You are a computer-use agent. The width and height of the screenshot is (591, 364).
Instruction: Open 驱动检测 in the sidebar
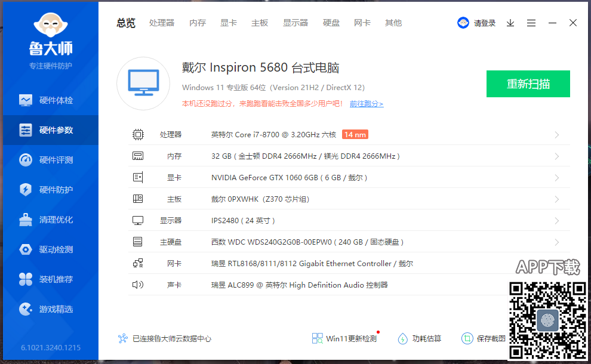pyautogui.click(x=49, y=249)
